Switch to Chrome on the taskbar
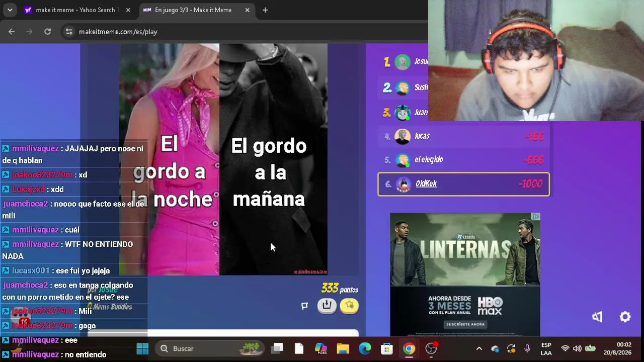 click(x=409, y=348)
